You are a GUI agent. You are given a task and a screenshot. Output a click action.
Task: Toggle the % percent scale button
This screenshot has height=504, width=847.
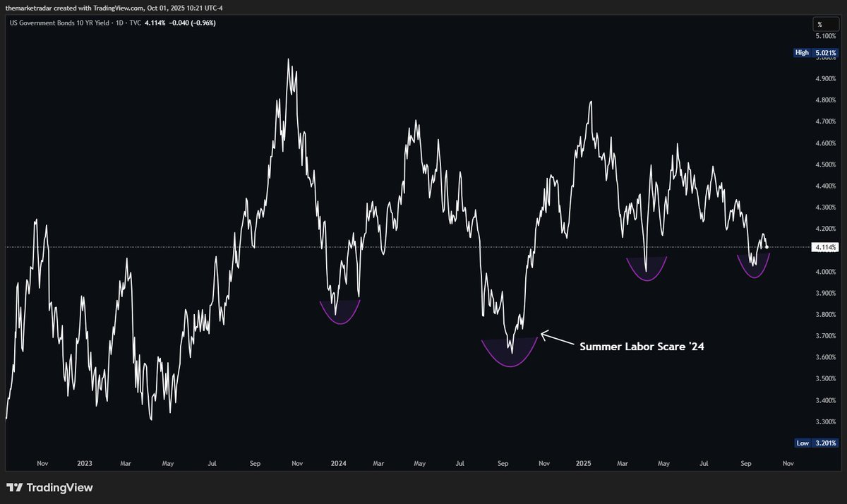820,25
